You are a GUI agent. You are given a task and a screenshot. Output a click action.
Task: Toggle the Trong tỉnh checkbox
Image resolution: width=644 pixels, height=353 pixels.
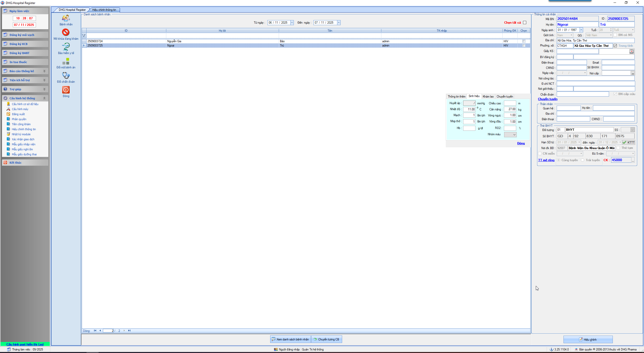point(615,46)
